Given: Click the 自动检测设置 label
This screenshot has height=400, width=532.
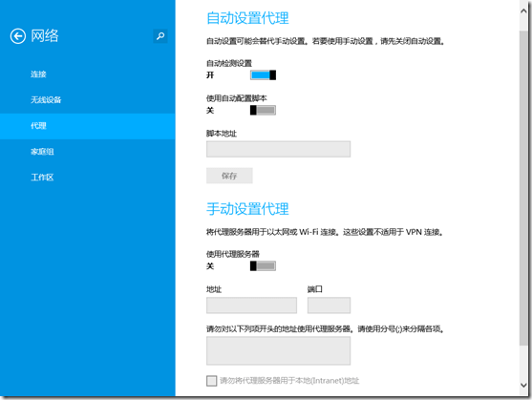Looking at the screenshot, I should tap(229, 63).
